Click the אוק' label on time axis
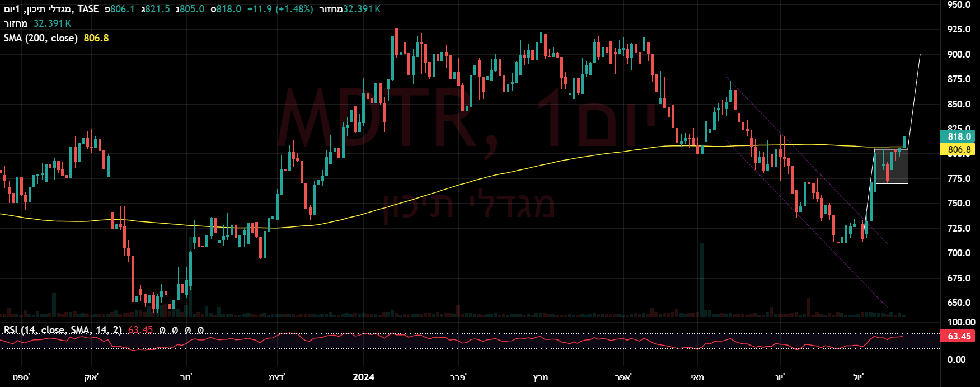Viewport: 980px width, 387px height. click(x=91, y=377)
